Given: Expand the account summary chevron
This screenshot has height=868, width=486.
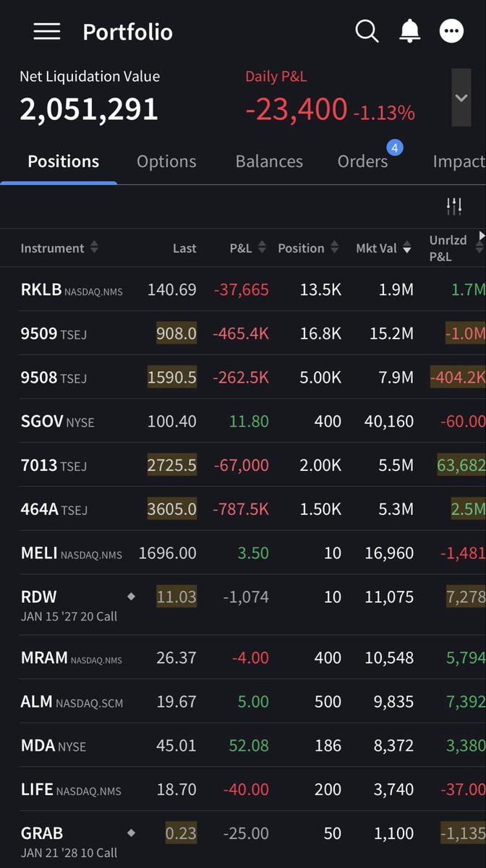Looking at the screenshot, I should click(x=461, y=98).
